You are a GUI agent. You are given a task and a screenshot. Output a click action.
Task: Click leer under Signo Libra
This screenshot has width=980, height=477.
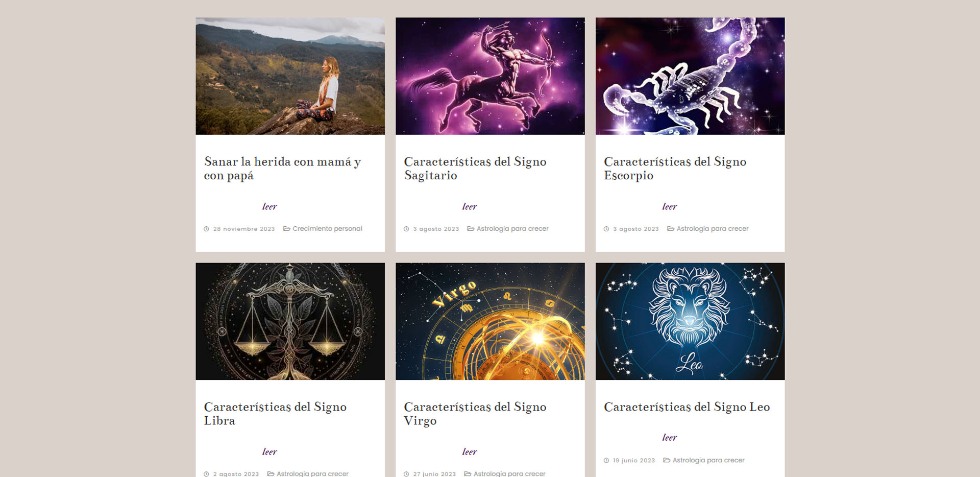(269, 451)
